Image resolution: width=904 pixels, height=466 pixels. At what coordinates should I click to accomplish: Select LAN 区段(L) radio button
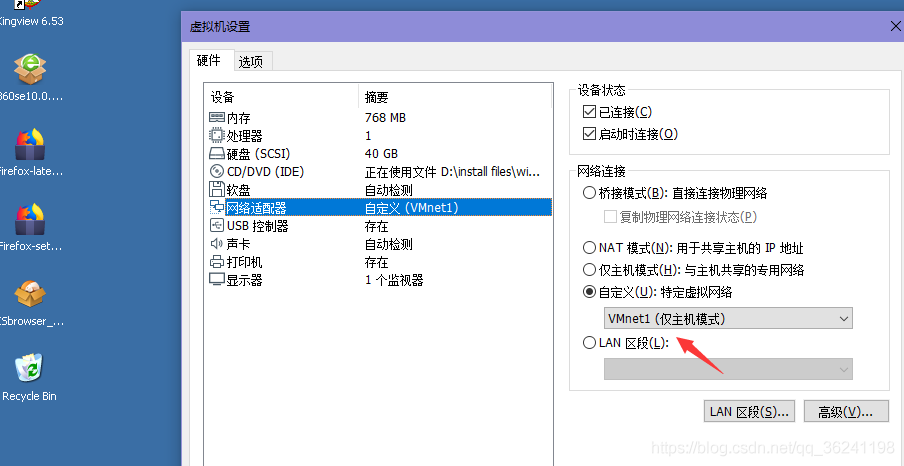(x=589, y=343)
